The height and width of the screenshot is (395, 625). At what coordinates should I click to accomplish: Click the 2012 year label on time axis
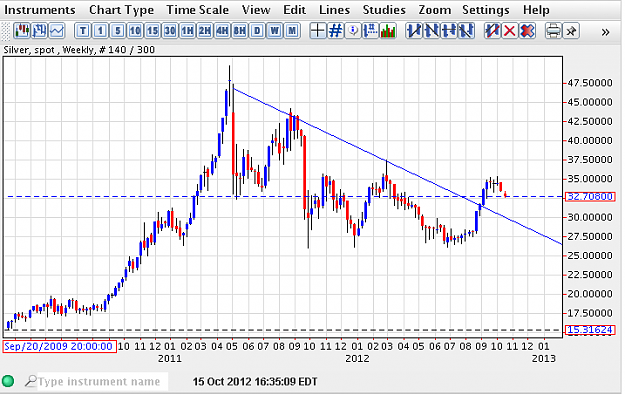point(357,358)
